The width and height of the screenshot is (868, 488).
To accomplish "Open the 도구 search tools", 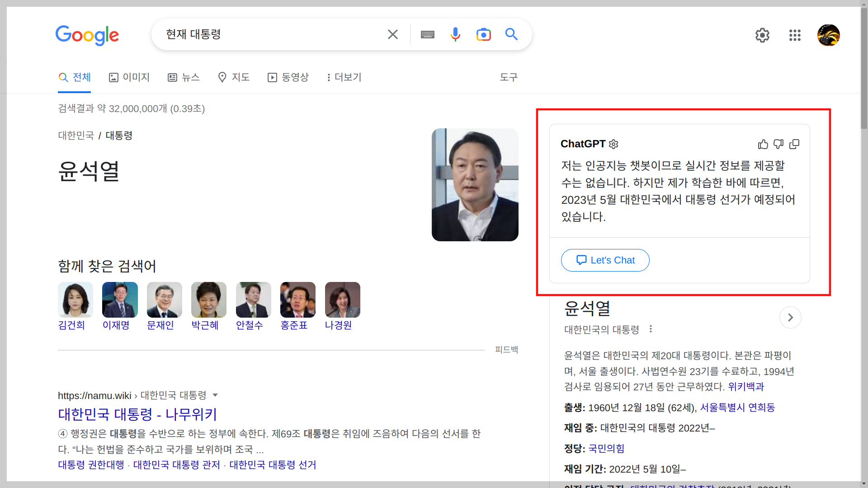I will coord(509,77).
